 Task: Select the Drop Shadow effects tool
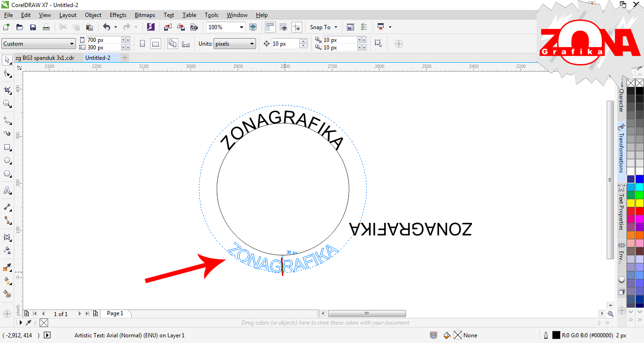[7, 237]
